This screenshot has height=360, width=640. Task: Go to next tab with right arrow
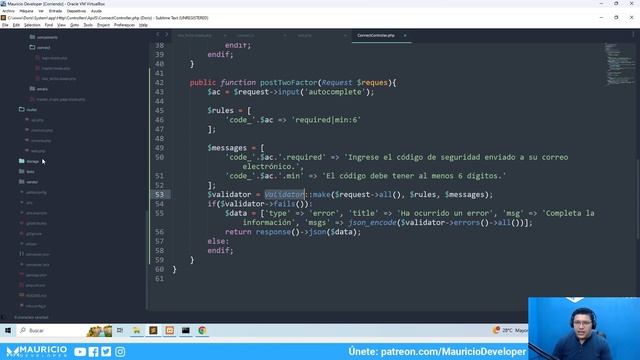tap(166, 35)
